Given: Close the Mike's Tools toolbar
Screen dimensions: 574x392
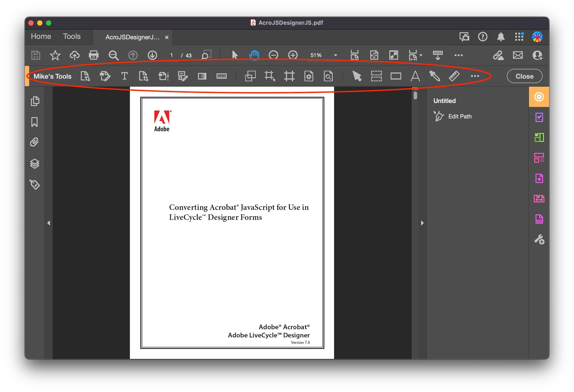Looking at the screenshot, I should [x=524, y=76].
